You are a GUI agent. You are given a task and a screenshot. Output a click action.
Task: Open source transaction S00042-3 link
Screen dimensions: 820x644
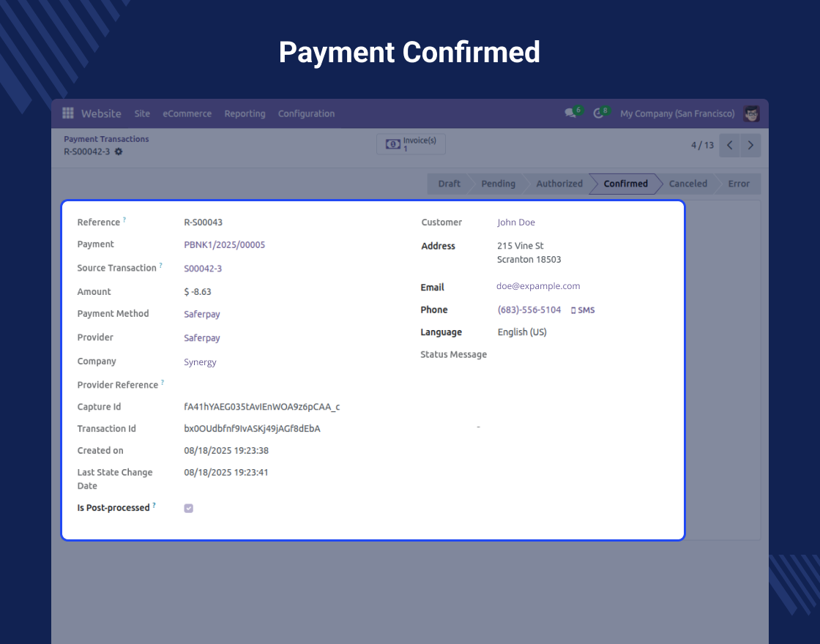pyautogui.click(x=203, y=268)
